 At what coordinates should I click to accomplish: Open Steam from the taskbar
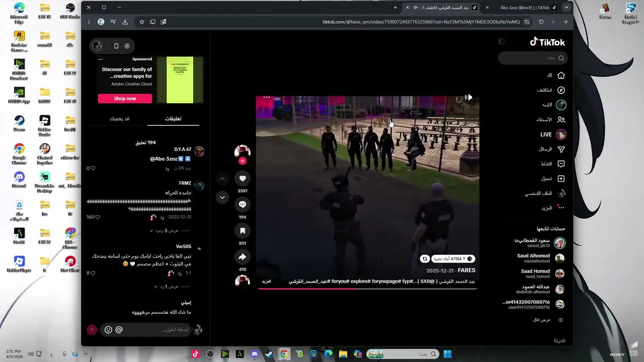click(269, 354)
